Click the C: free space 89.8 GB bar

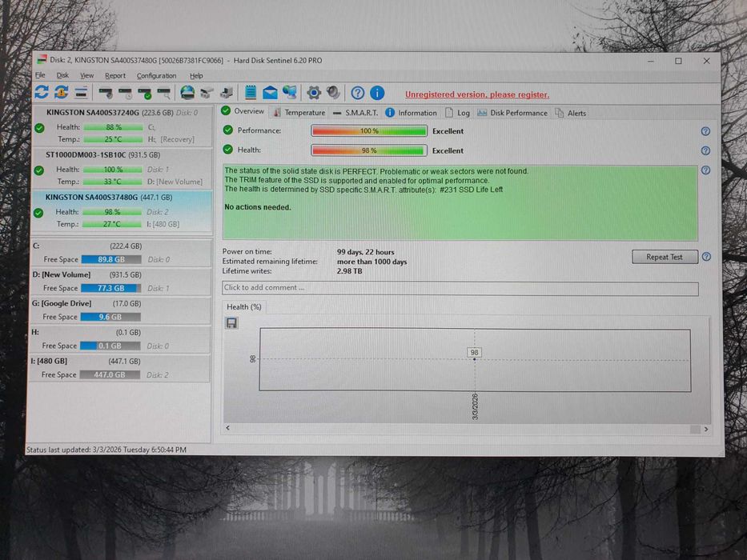(111, 259)
